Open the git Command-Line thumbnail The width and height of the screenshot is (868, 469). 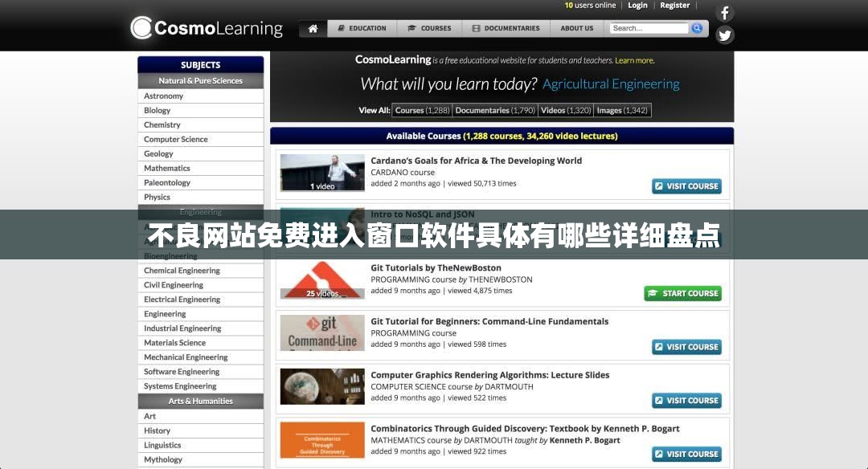tap(322, 333)
